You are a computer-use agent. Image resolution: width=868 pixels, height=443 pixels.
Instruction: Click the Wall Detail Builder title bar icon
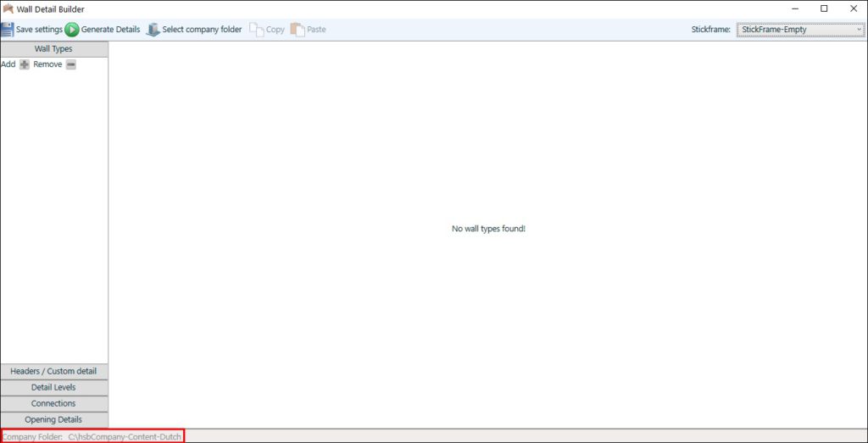click(x=8, y=8)
